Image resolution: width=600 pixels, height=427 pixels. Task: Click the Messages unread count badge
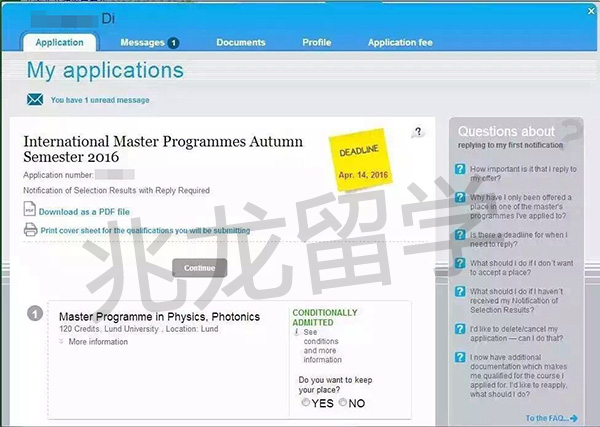point(173,43)
